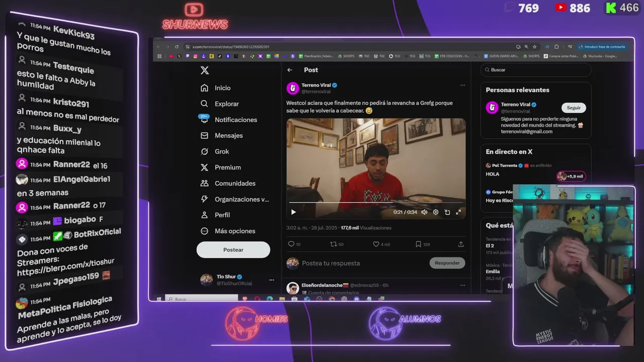This screenshot has width=644, height=362.
Task: Open the video settings gear
Action: click(x=436, y=212)
